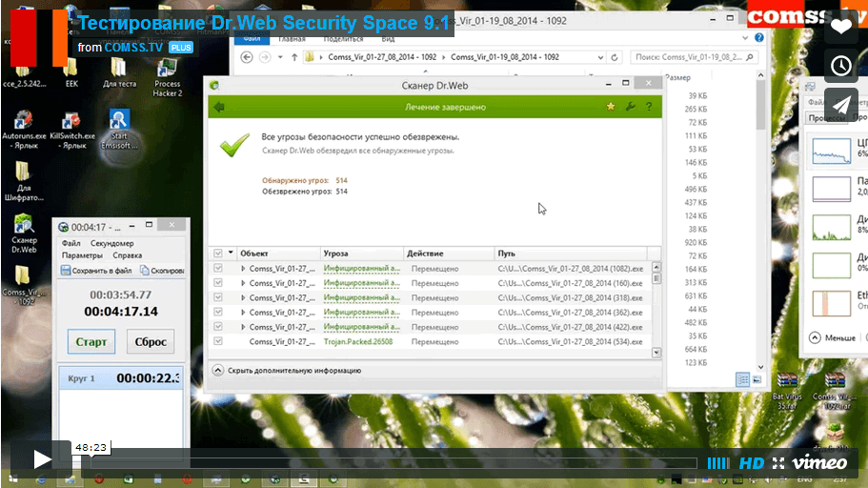
Task: Open the Bat Virus 35.rar archive
Action: [x=787, y=391]
